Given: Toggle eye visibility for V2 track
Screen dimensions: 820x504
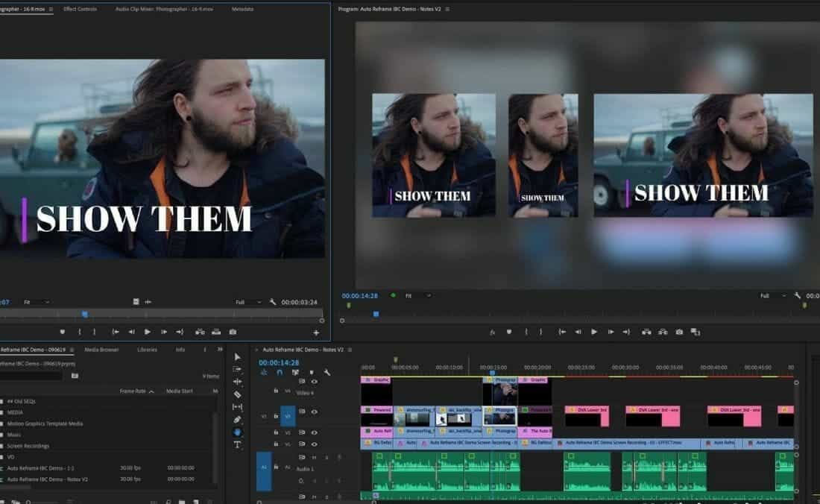Looking at the screenshot, I should pyautogui.click(x=315, y=432).
